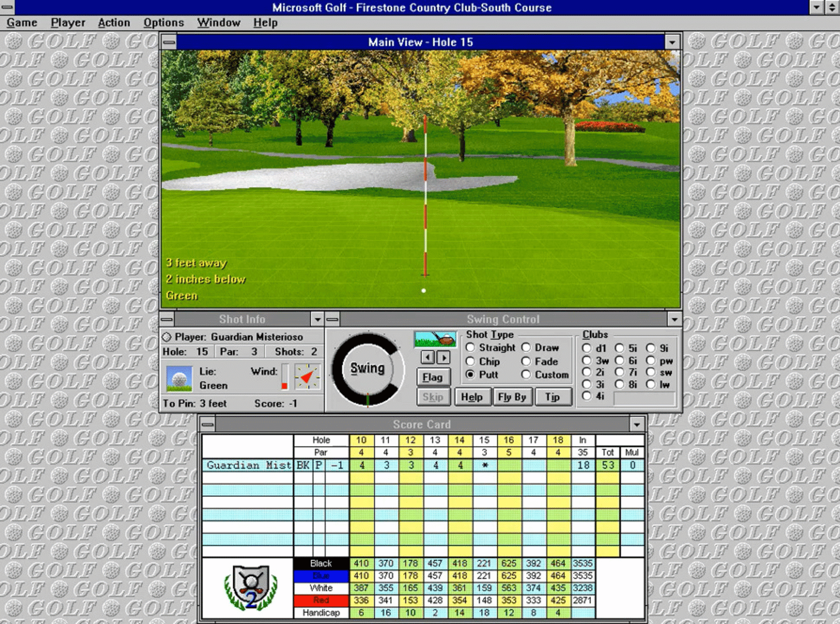
Task: Click the golf ball lie icon
Action: click(x=179, y=378)
